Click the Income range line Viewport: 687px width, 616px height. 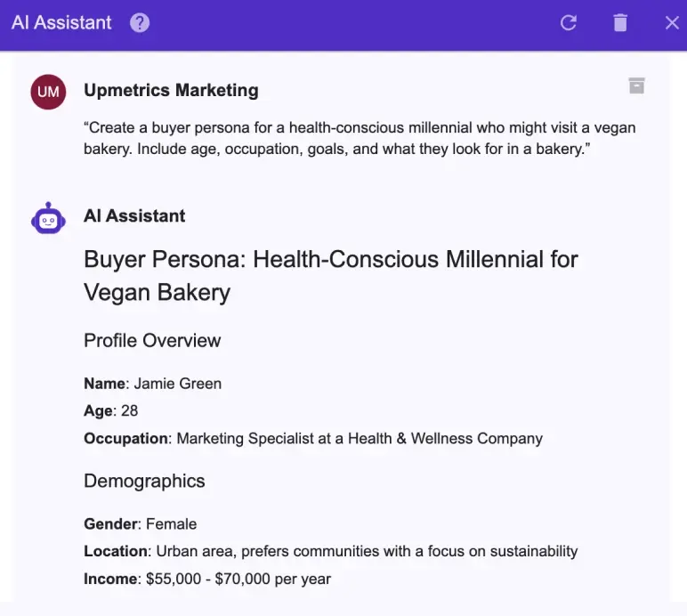(207, 579)
